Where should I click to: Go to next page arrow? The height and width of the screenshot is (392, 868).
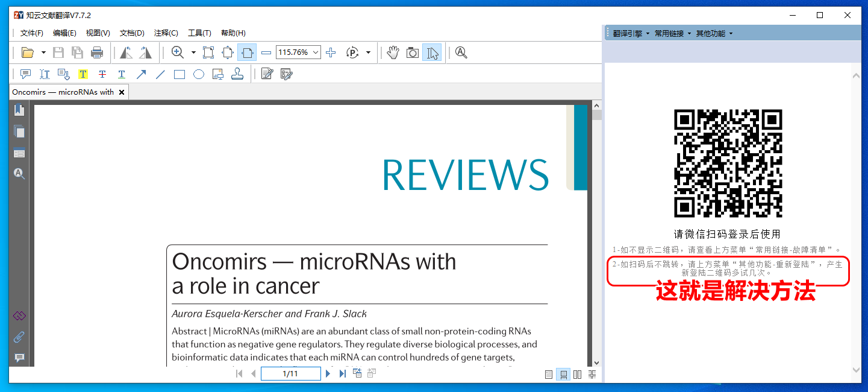click(x=328, y=374)
